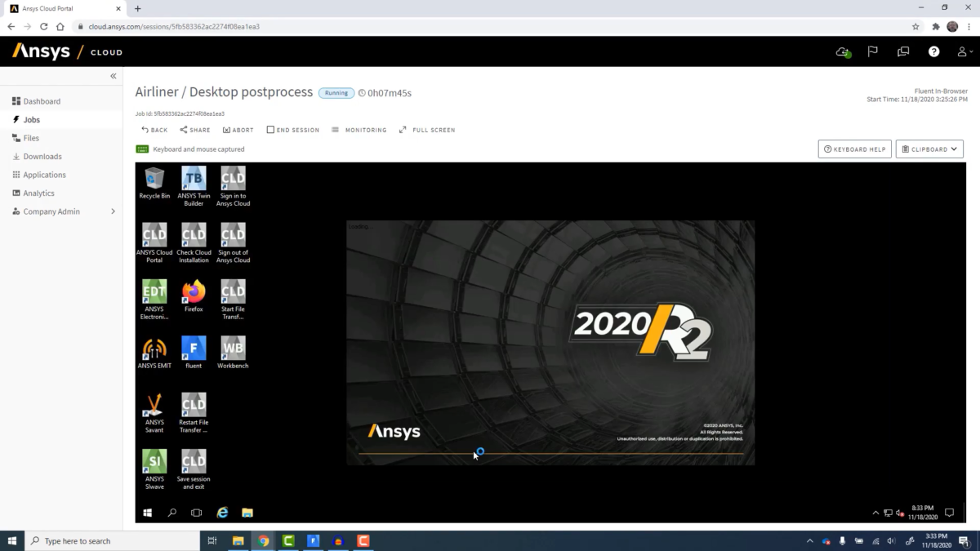
Task: Select the fluent desktop shortcut
Action: point(194,353)
